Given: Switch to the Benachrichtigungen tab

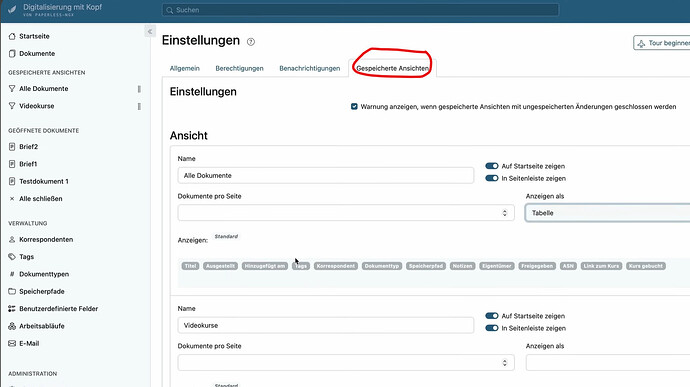Looking at the screenshot, I should coord(310,68).
